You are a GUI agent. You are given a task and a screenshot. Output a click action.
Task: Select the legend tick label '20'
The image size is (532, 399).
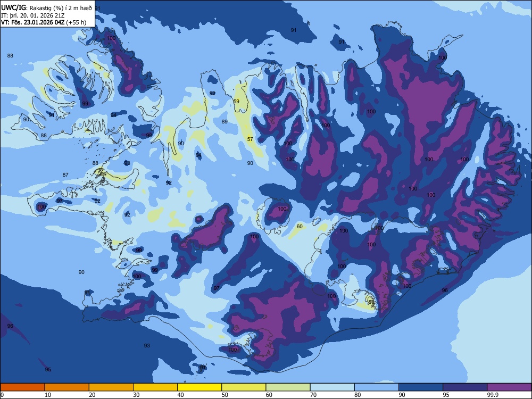[x=92, y=395]
